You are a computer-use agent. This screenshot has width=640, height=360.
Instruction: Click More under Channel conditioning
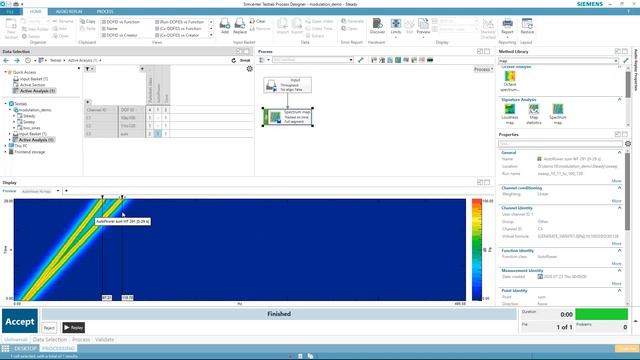point(616,201)
